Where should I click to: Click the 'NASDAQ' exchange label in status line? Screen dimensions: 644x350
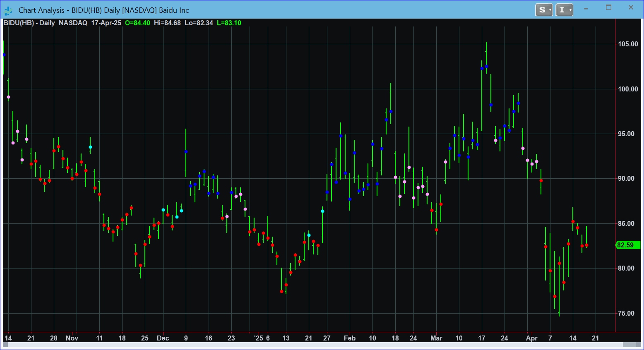pos(73,23)
